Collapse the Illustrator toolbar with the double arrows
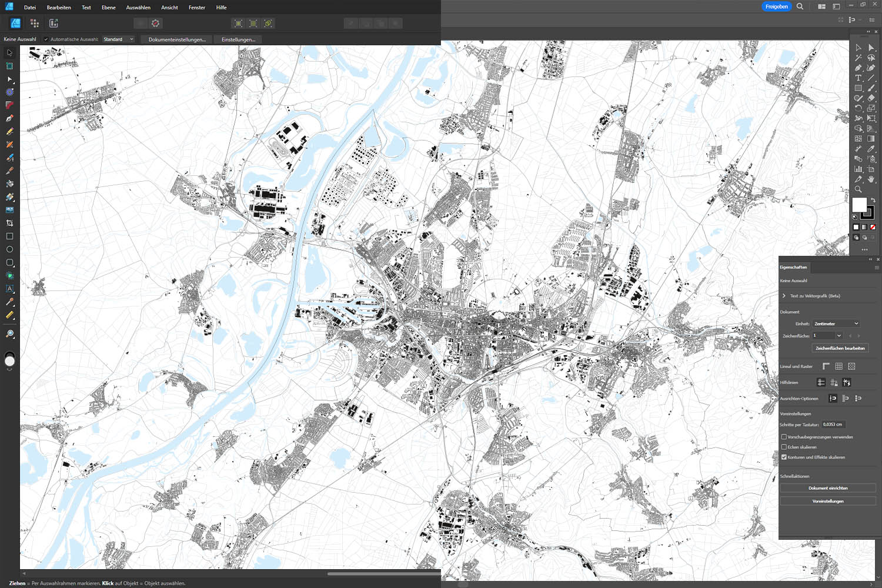Screen dimensions: 882x588 coord(868,31)
